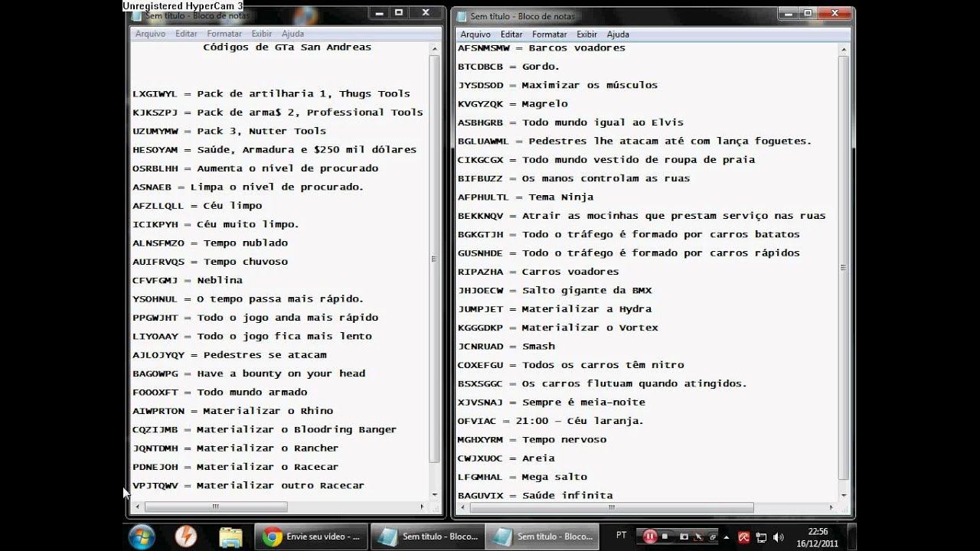This screenshot has width=980, height=551.
Task: Click left Notepad vertical scrollbar thumb
Action: 435,259
